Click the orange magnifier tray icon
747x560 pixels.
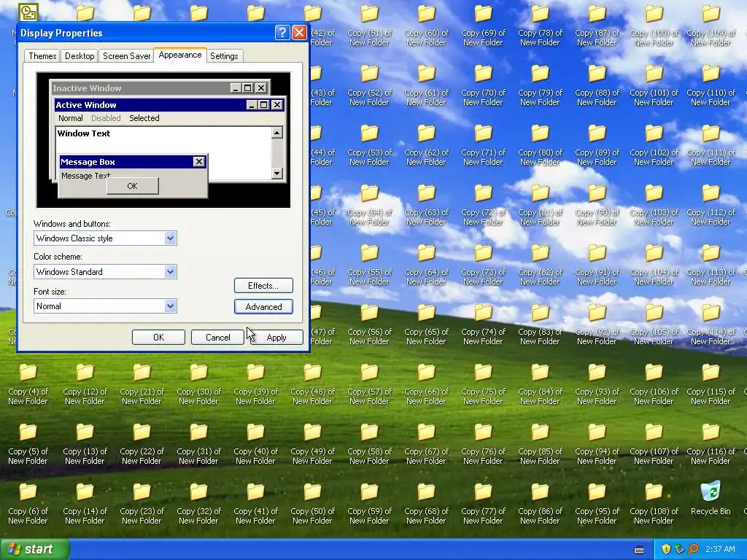pyautogui.click(x=693, y=550)
